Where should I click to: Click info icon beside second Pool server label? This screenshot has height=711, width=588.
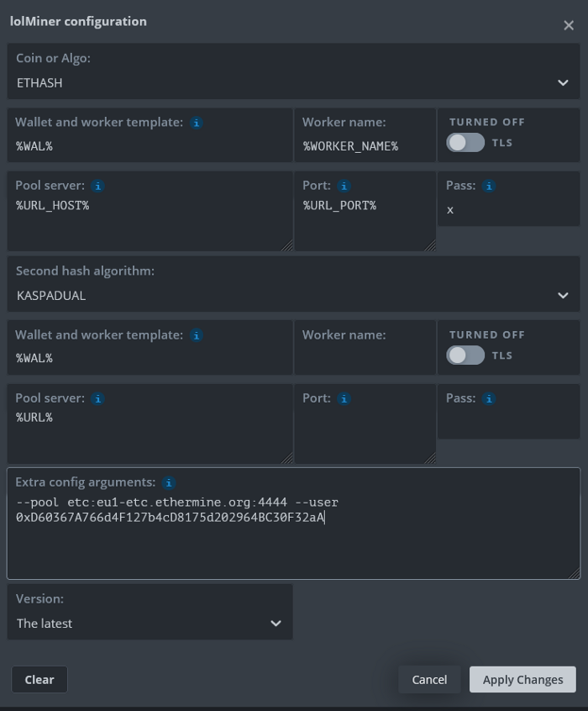[x=97, y=398]
